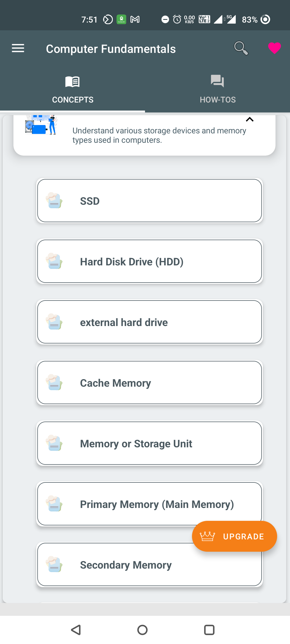290x644 pixels.
Task: Open the hamburger navigation menu
Action: pos(18,48)
